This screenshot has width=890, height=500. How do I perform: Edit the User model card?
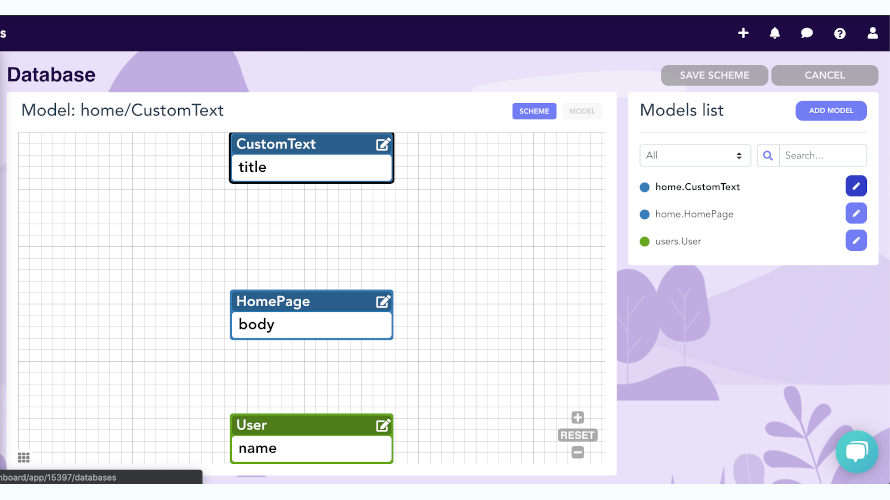tap(383, 425)
